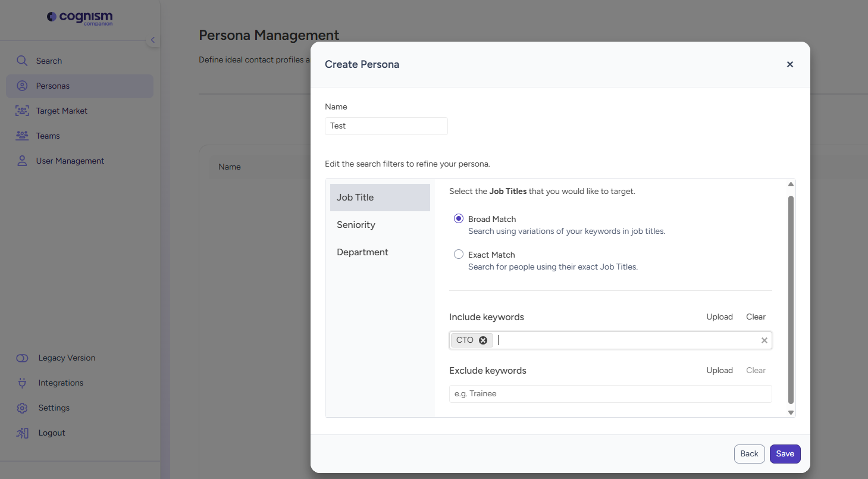Select the Job Title filter tab
This screenshot has height=479, width=868.
pyautogui.click(x=380, y=198)
